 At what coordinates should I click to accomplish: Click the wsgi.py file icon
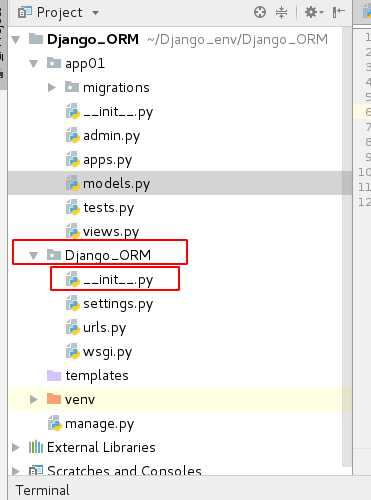(72, 351)
